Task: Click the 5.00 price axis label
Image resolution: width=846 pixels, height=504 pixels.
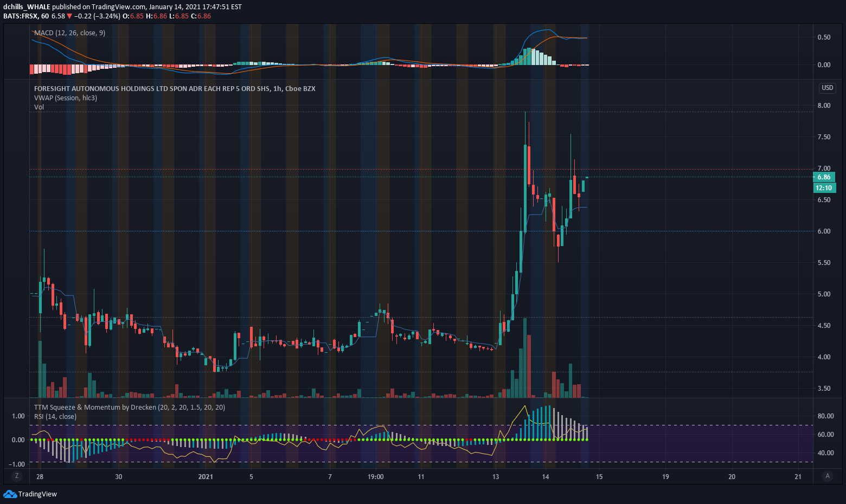Action: click(x=824, y=294)
